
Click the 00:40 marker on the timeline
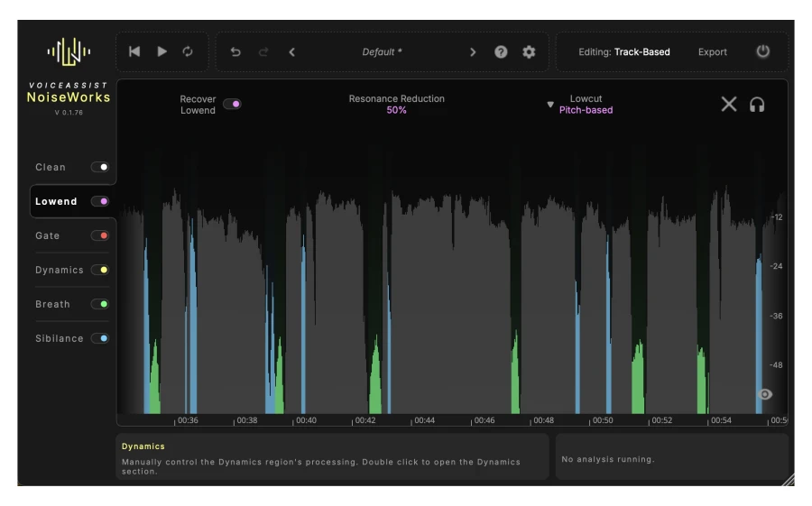pos(306,420)
